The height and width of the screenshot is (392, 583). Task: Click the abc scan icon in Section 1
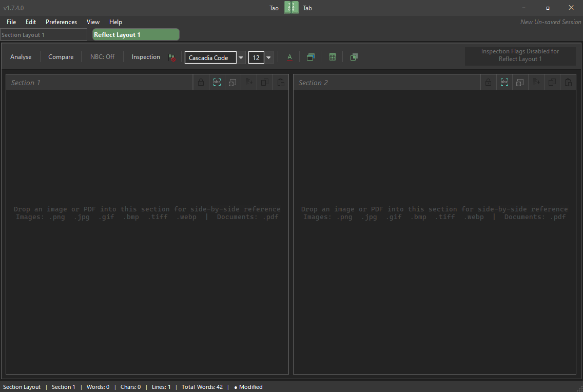click(217, 83)
